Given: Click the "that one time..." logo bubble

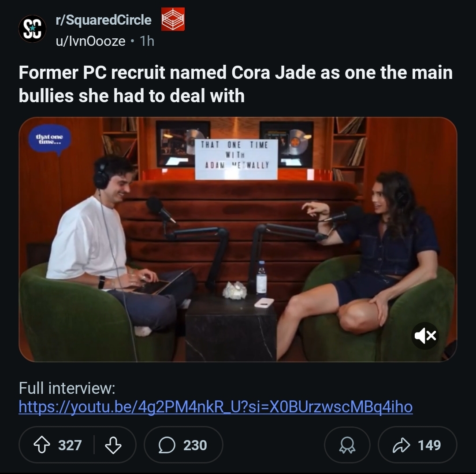Looking at the screenshot, I should pos(50,140).
